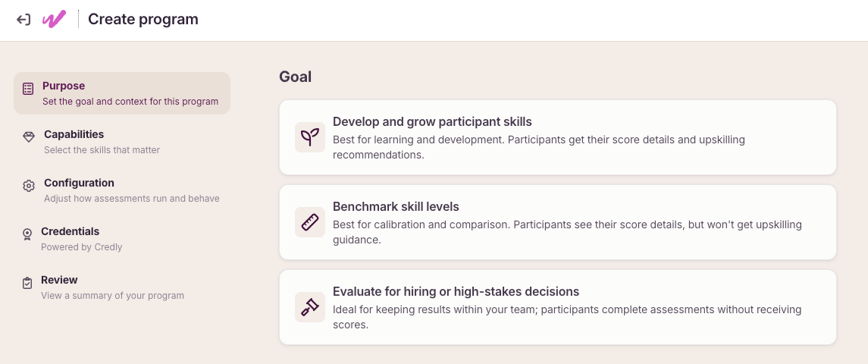Choose the Benchmark skill levels goal
Screen dimensions: 868x364
click(x=557, y=222)
